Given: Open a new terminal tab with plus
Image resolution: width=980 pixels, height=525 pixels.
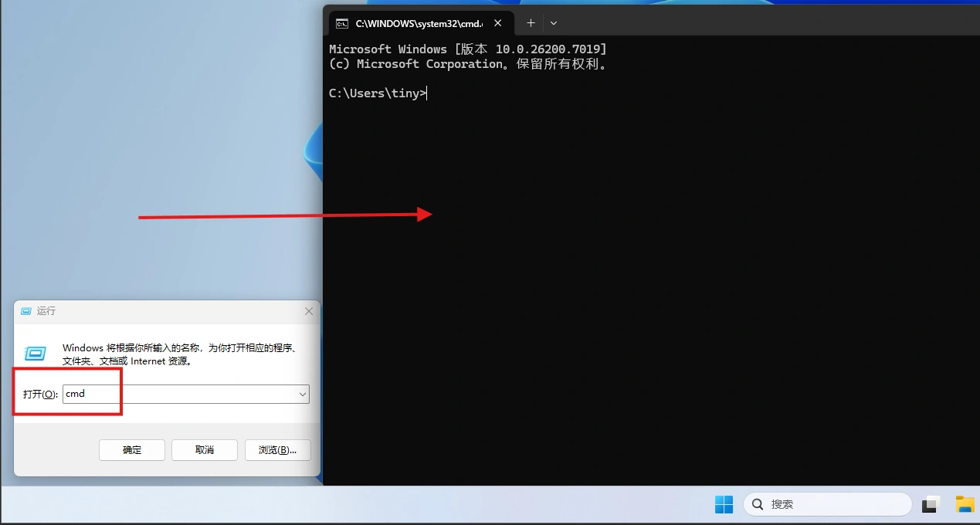Looking at the screenshot, I should pos(531,23).
